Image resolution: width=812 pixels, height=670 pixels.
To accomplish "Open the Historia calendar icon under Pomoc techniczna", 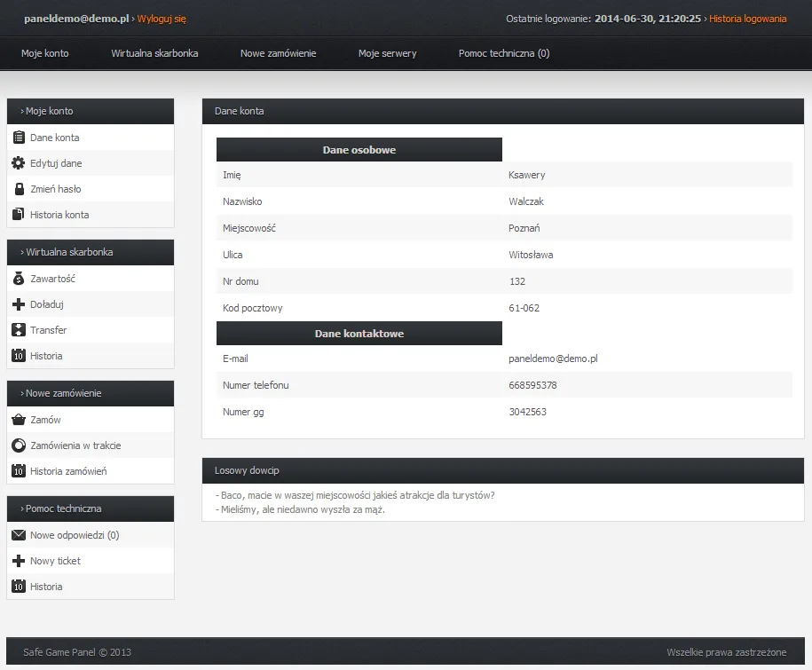I will pyautogui.click(x=19, y=587).
